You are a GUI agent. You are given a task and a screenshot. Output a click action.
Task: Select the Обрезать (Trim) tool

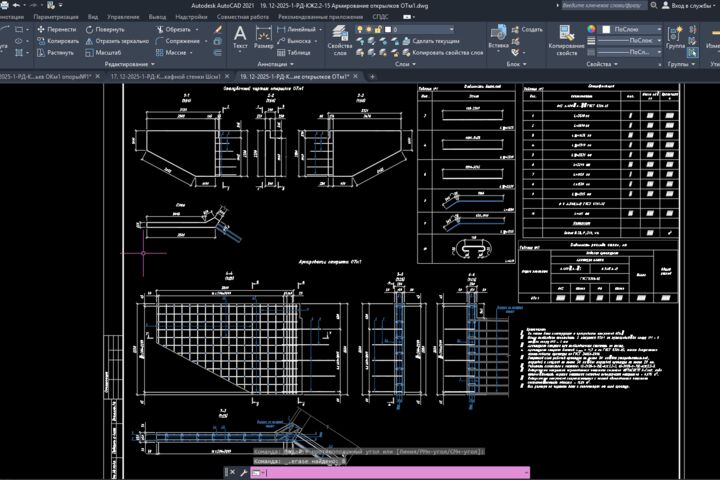(173, 29)
